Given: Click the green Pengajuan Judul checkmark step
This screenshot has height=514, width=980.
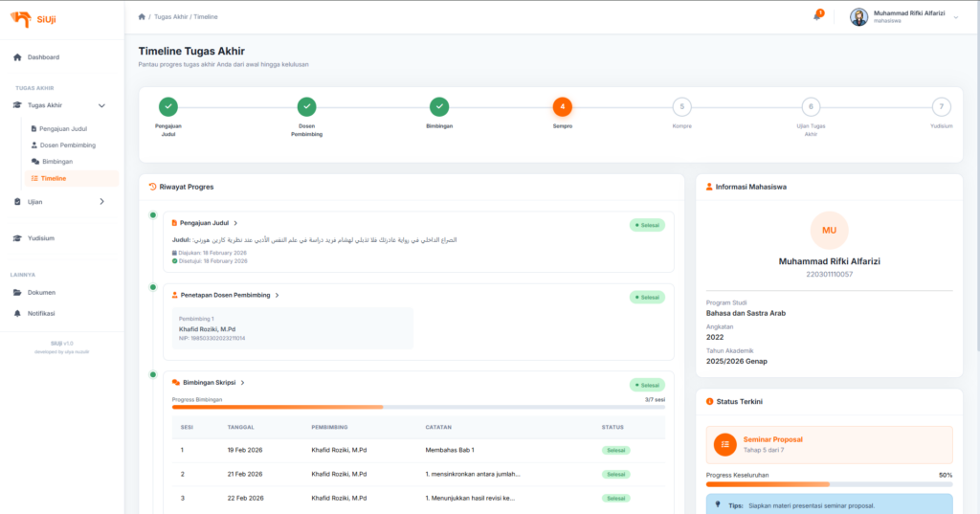Looking at the screenshot, I should (x=168, y=106).
